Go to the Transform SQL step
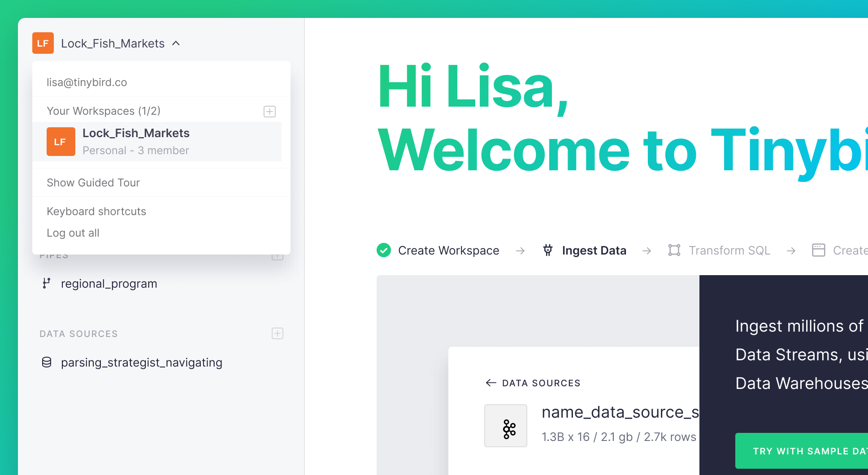This screenshot has width=868, height=475. 729,250
